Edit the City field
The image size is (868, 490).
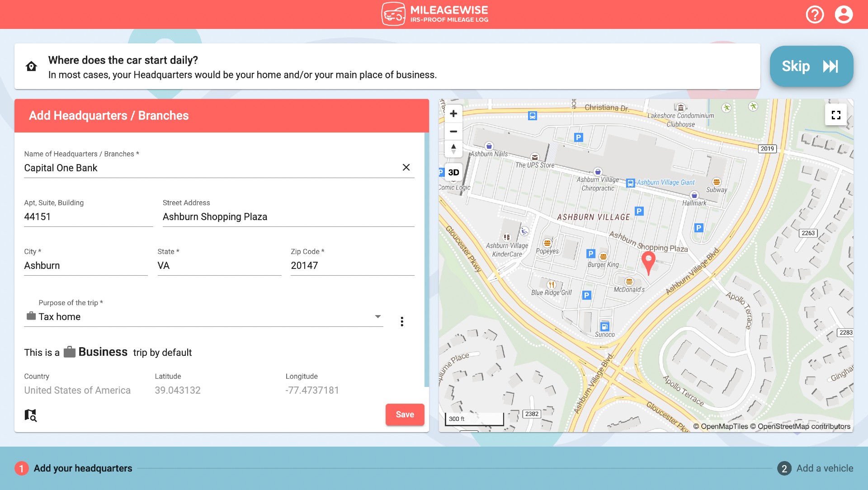(86, 266)
